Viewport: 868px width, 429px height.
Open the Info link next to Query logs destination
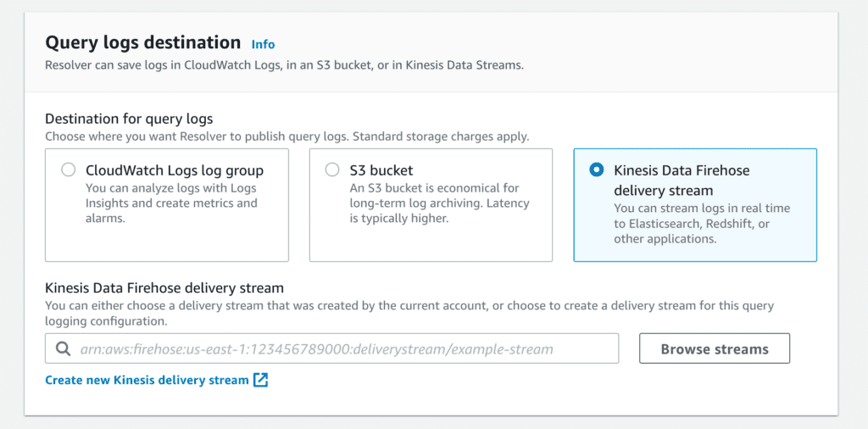[263, 44]
